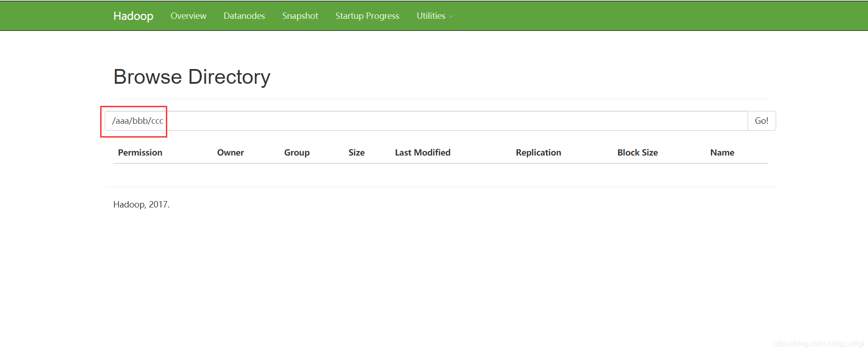Image resolution: width=868 pixels, height=352 pixels.
Task: Click the Go! button
Action: 761,121
